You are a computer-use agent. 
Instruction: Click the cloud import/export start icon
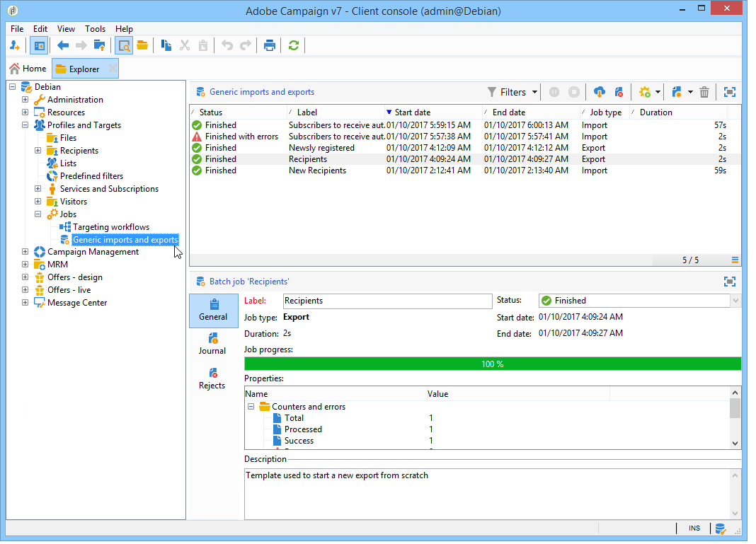click(600, 92)
